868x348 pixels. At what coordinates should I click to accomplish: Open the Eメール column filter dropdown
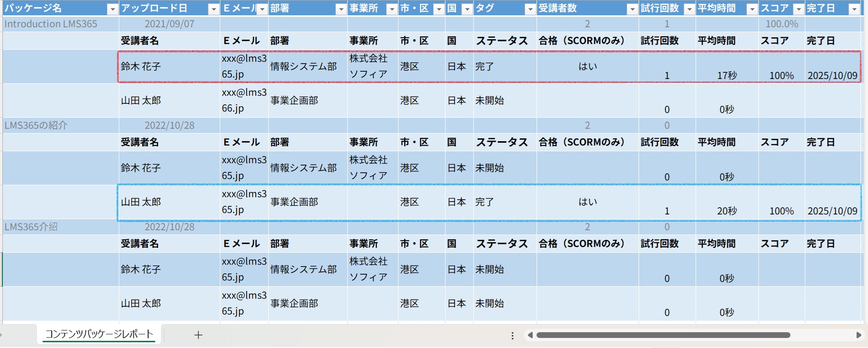click(262, 9)
